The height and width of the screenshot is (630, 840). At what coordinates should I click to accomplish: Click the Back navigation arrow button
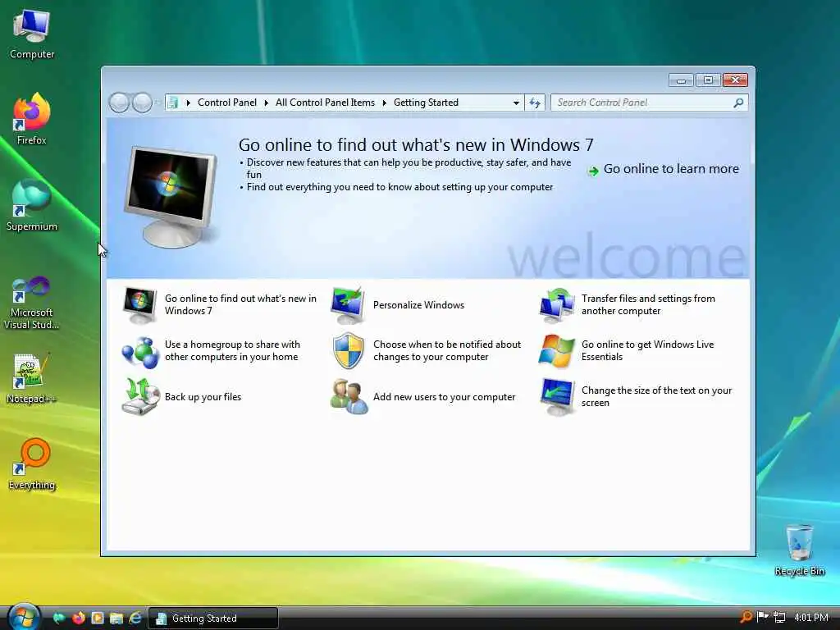(x=119, y=103)
